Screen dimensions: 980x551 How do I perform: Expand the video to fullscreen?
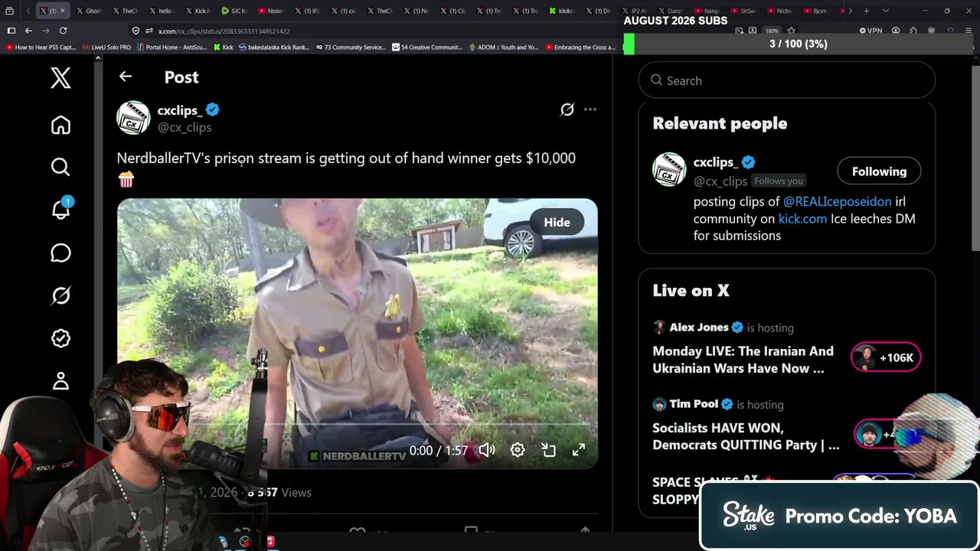(x=579, y=450)
